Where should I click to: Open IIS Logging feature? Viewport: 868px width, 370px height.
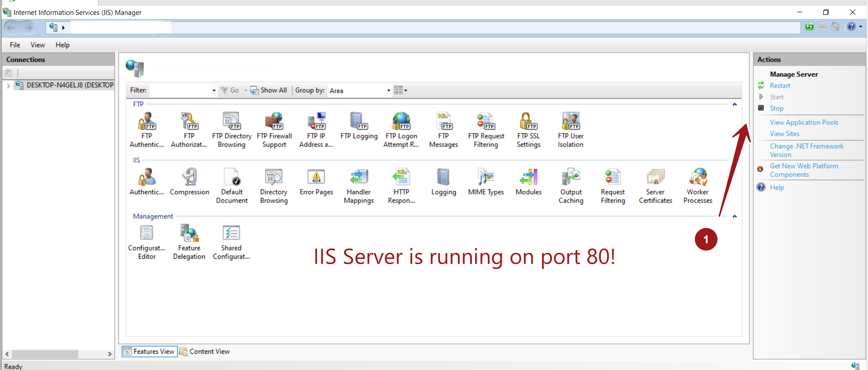443,182
